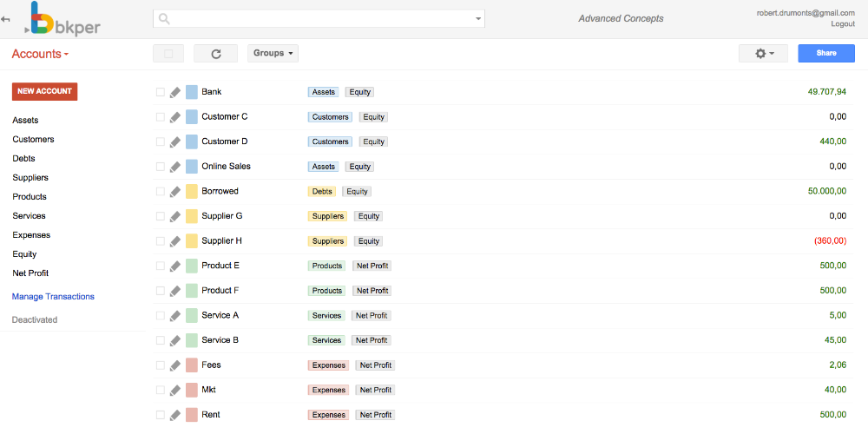Click the Borrowed balance 50.000,00
This screenshot has width=868, height=434.
click(x=826, y=191)
